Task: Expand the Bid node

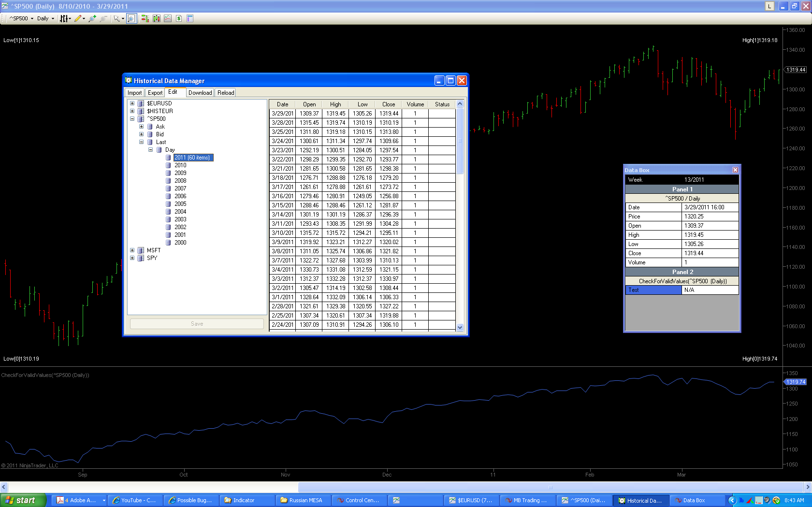Action: pos(141,134)
